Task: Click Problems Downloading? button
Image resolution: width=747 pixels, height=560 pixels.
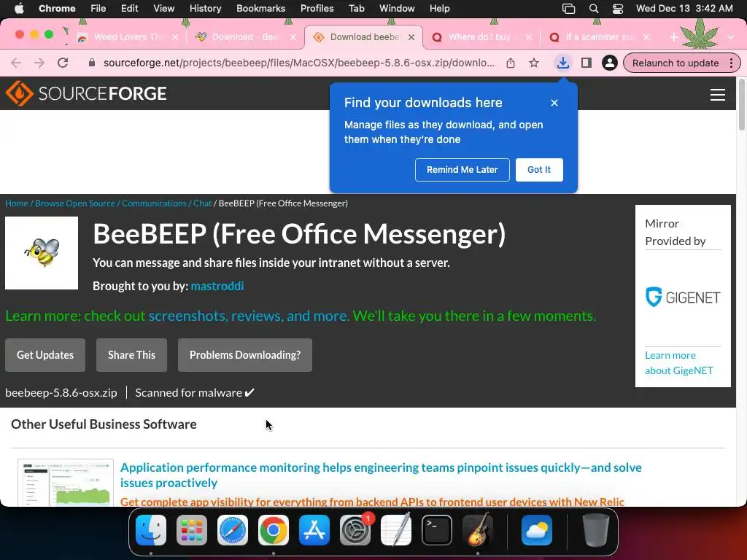Action: point(245,355)
